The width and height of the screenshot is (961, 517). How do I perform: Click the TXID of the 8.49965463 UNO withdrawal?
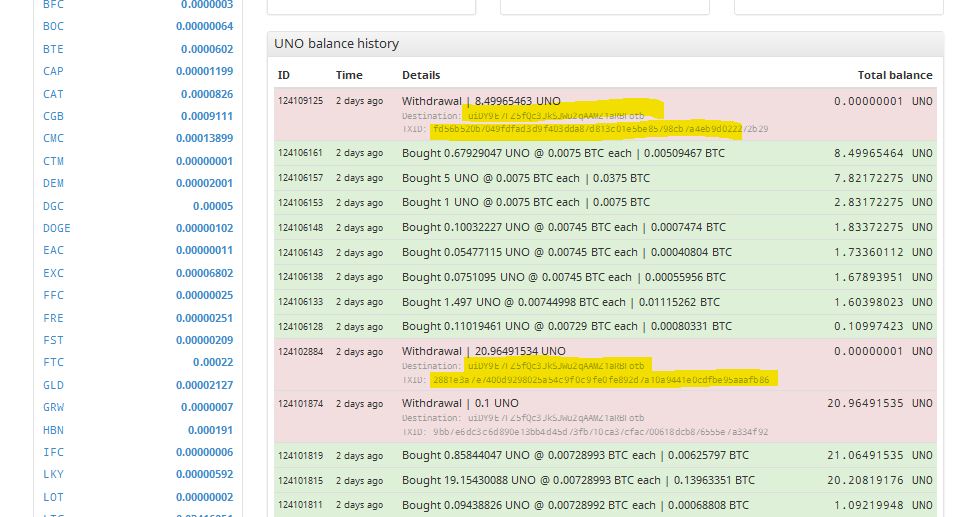tap(600, 129)
